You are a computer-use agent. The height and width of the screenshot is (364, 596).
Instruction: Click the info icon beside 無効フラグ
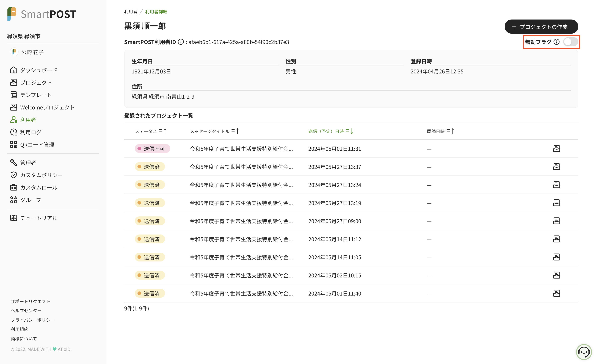pyautogui.click(x=557, y=42)
